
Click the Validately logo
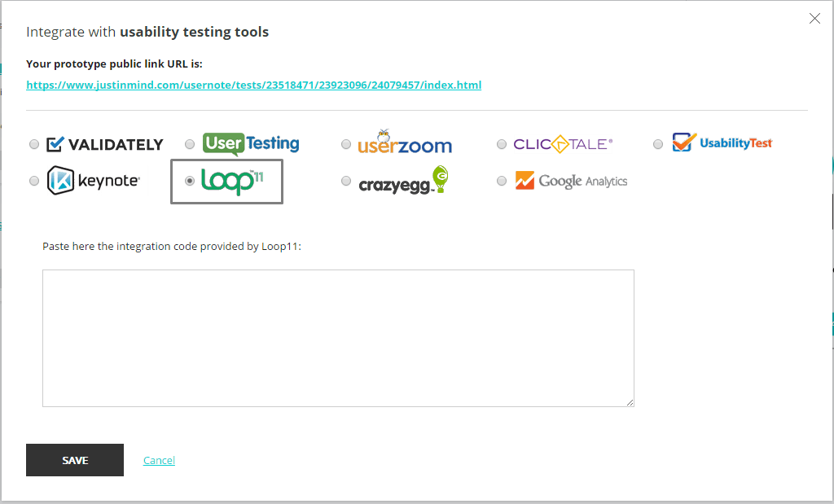(105, 144)
